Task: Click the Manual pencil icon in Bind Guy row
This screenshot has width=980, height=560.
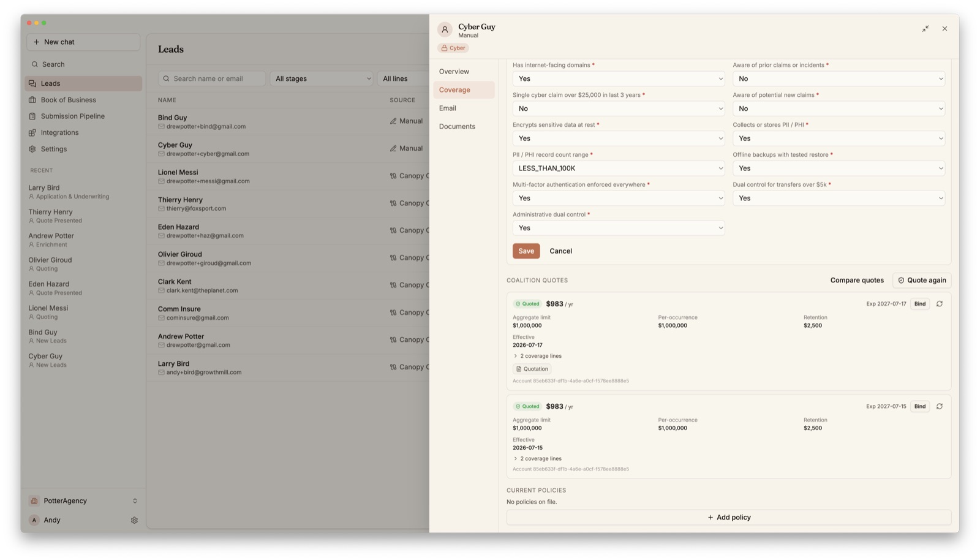Action: 393,121
